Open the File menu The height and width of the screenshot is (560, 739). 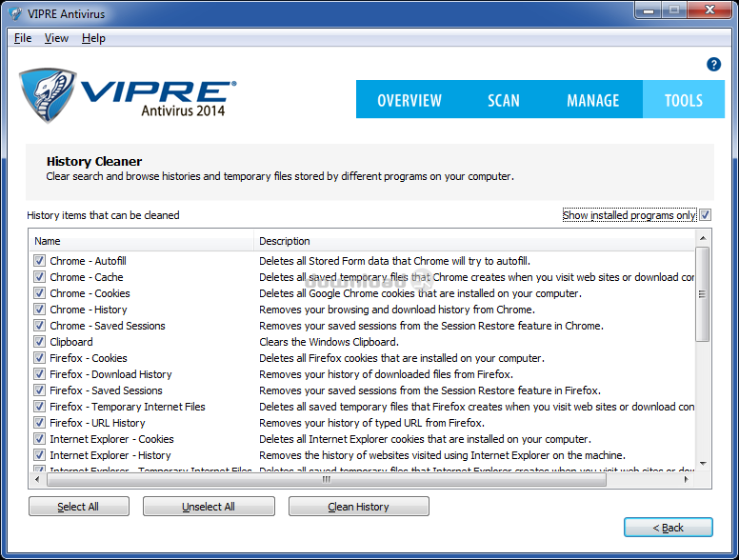point(23,38)
